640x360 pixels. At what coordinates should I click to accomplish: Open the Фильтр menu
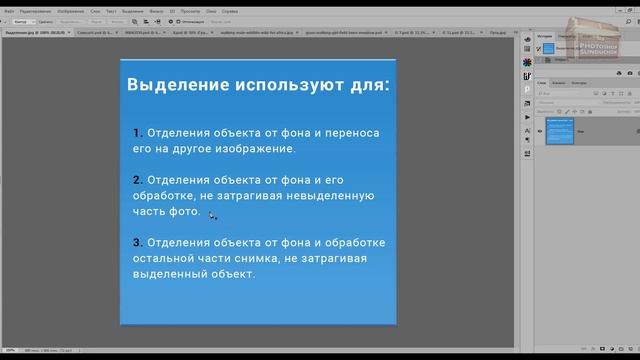click(156, 11)
